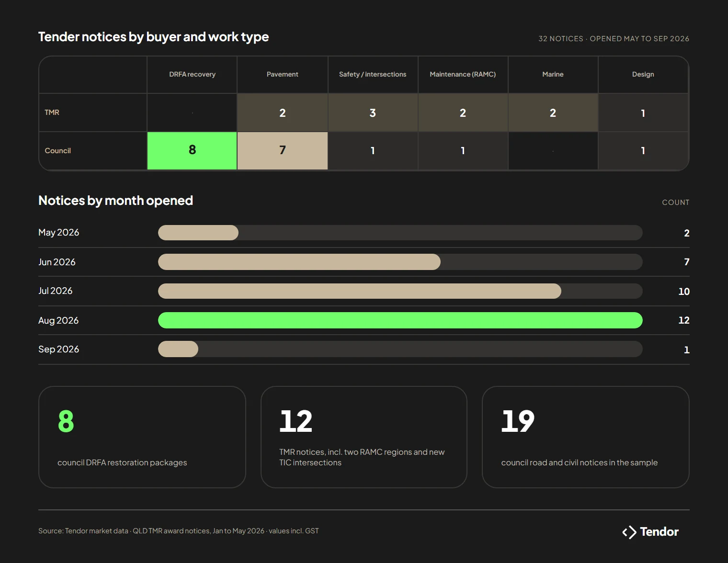The image size is (728, 563).
Task: Click the TMR row label
Action: (52, 113)
